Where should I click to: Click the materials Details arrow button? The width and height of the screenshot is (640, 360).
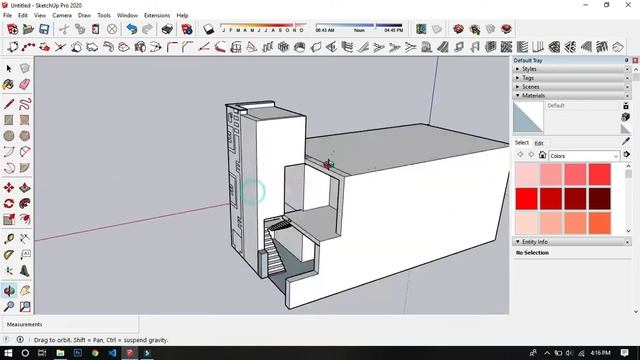pyautogui.click(x=627, y=155)
